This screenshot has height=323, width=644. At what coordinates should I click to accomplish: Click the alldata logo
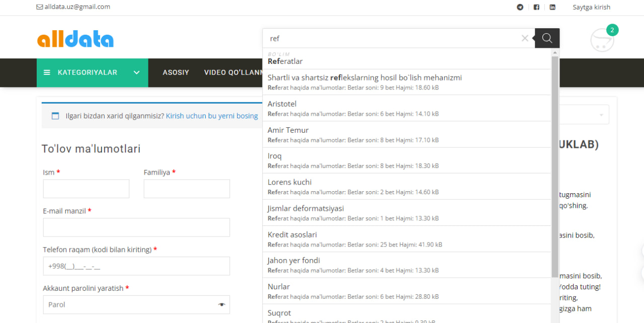[x=75, y=39]
